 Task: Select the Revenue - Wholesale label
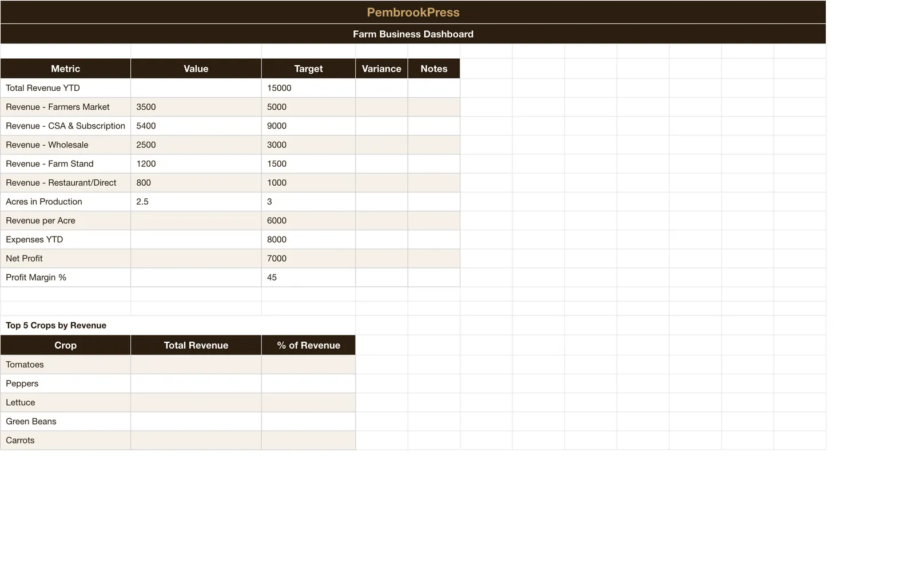click(x=65, y=145)
